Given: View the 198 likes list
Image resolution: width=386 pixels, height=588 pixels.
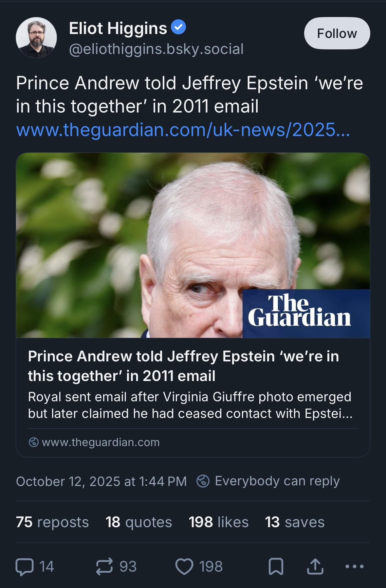Looking at the screenshot, I should [218, 522].
